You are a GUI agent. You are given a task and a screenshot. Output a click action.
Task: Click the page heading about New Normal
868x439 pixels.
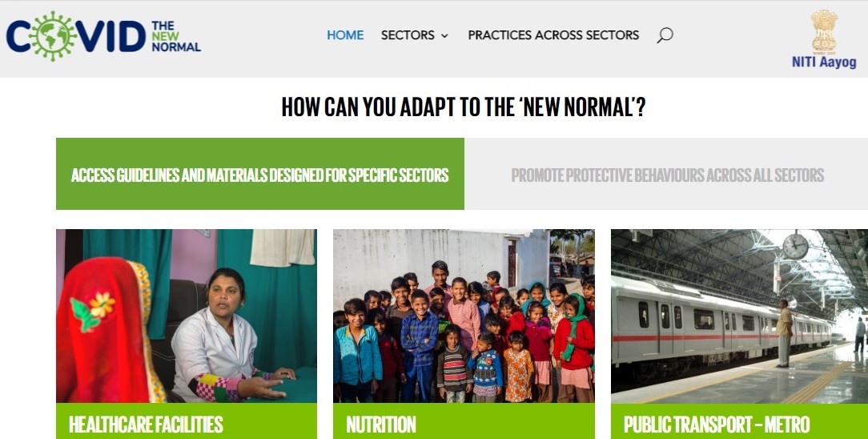tap(464, 107)
